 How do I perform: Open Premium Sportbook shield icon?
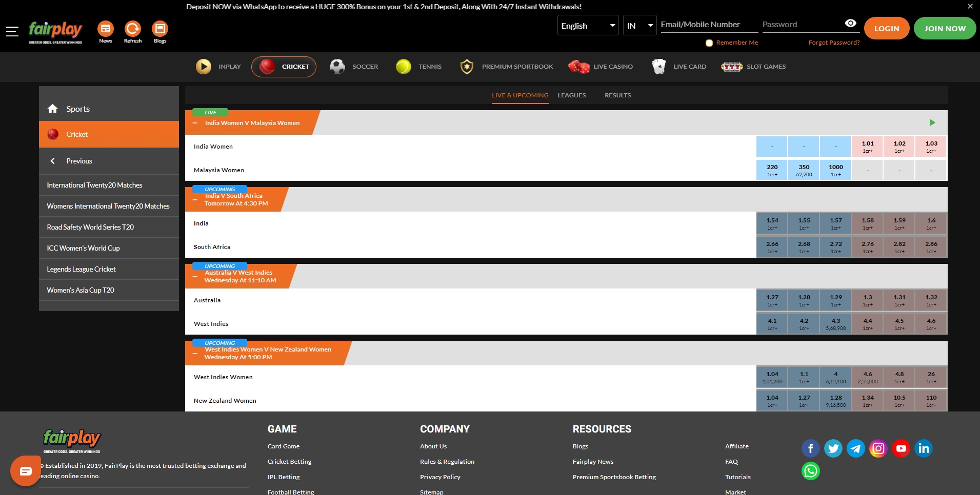(467, 67)
